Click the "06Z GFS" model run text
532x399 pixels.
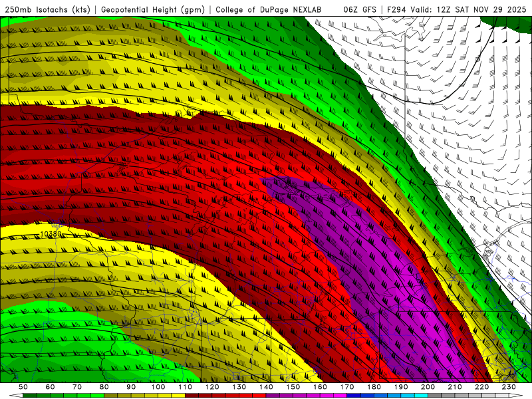360,10
